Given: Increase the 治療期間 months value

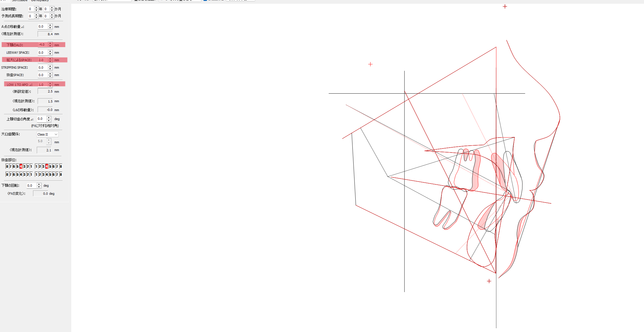Looking at the screenshot, I should point(52,7).
